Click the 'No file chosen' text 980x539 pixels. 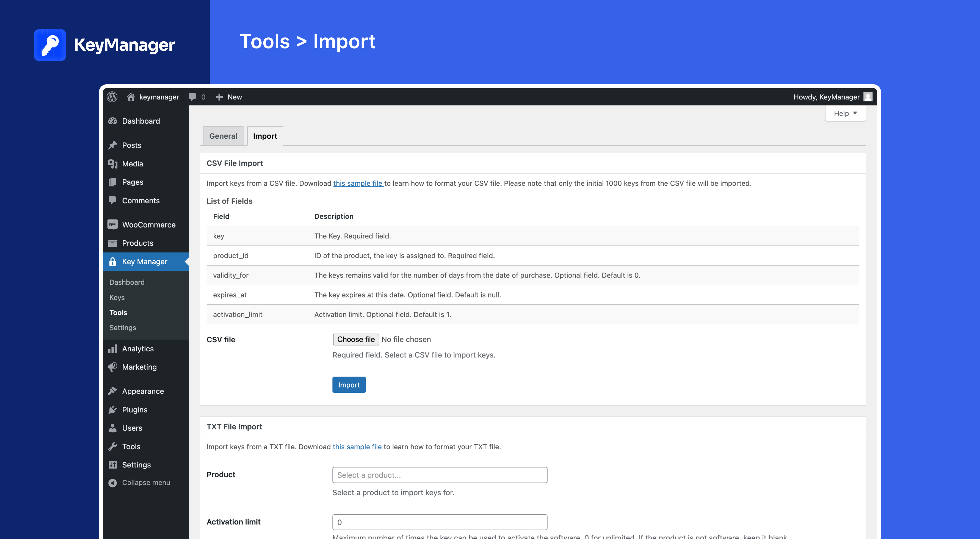click(406, 339)
